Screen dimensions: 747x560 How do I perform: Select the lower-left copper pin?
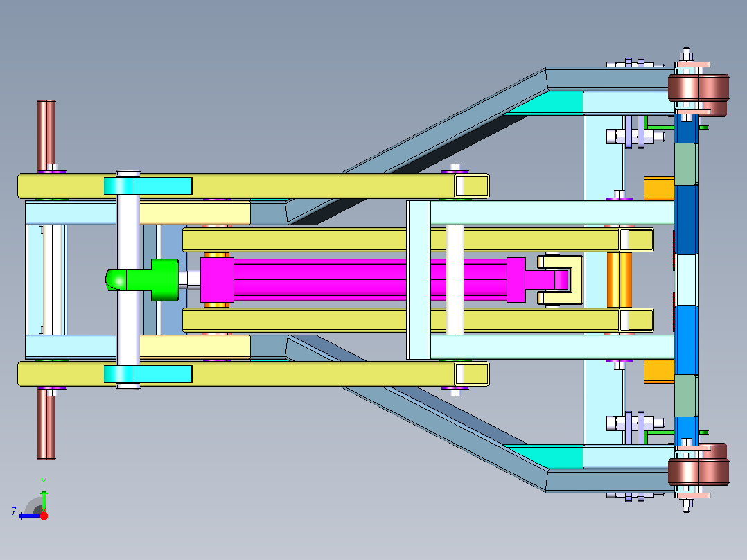46,424
